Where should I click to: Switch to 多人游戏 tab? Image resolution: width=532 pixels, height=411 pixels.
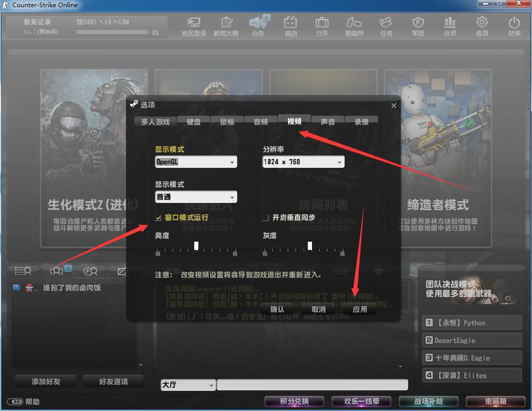pos(155,122)
